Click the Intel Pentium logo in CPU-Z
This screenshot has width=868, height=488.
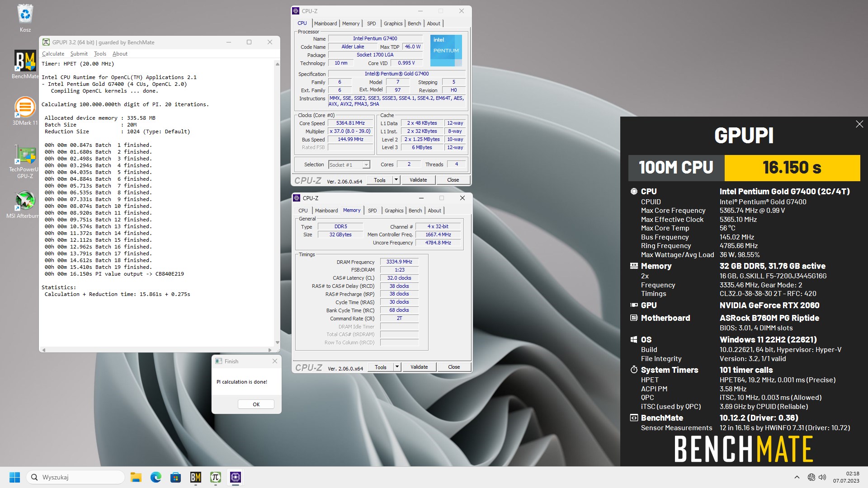[x=446, y=50]
